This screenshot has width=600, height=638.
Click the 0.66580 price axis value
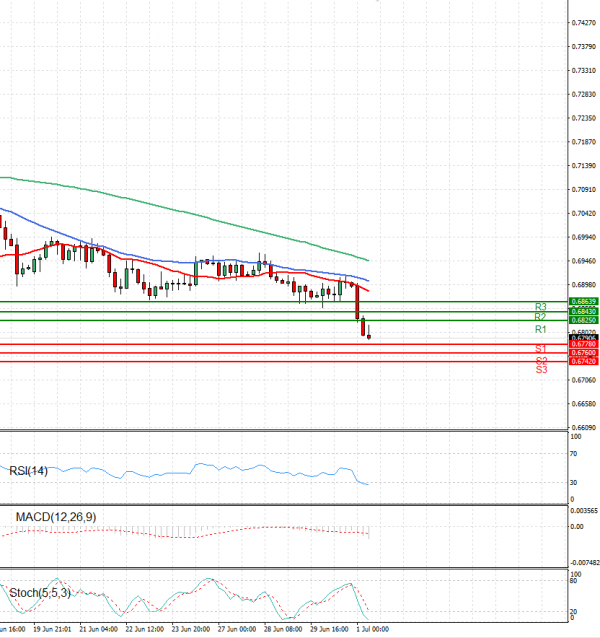(x=584, y=404)
